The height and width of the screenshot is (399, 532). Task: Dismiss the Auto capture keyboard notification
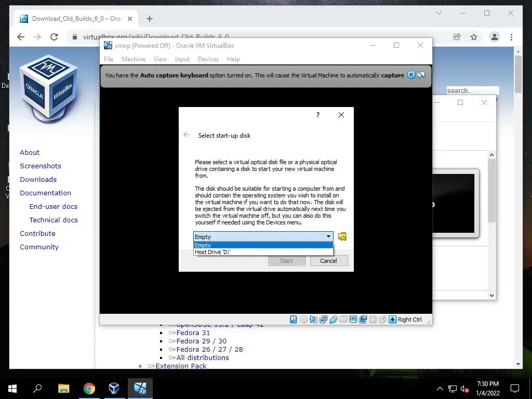(411, 75)
